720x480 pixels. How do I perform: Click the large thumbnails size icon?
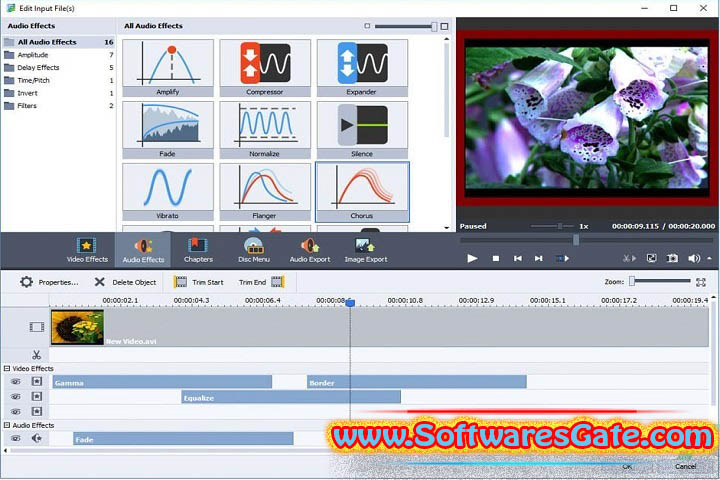(x=444, y=26)
